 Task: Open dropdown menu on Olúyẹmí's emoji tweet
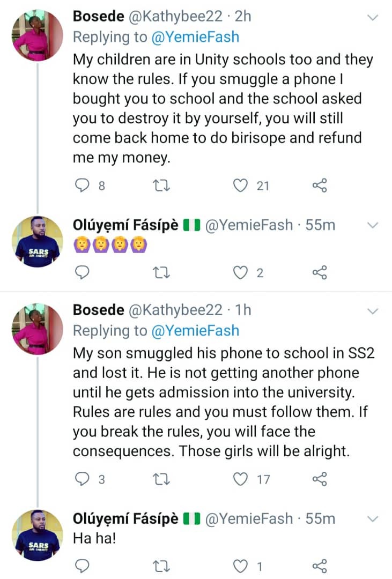click(372, 226)
